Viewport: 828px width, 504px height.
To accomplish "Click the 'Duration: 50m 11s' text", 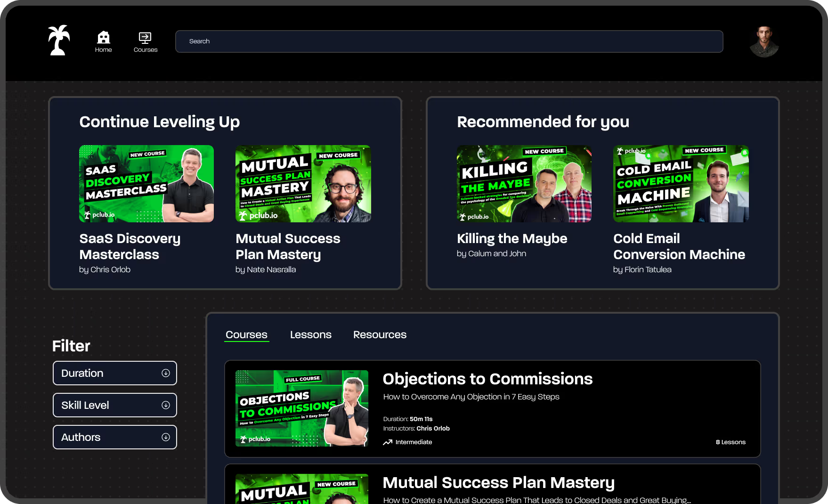I will 408,419.
